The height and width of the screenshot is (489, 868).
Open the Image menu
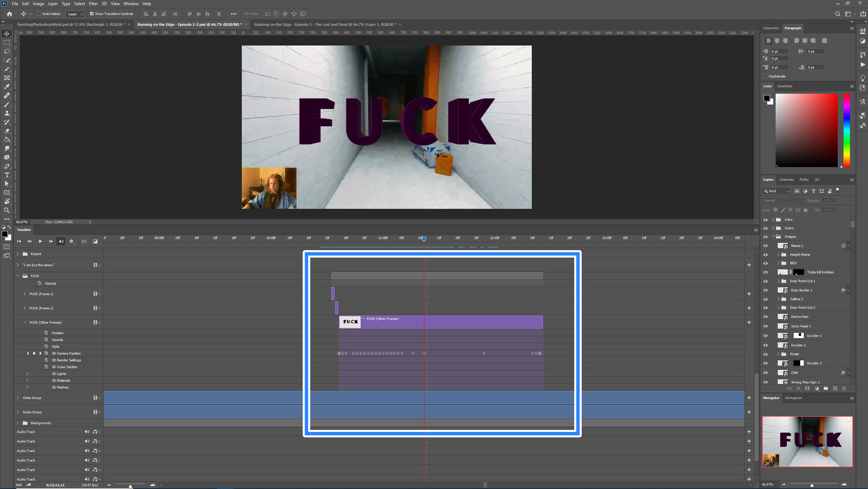coord(38,4)
